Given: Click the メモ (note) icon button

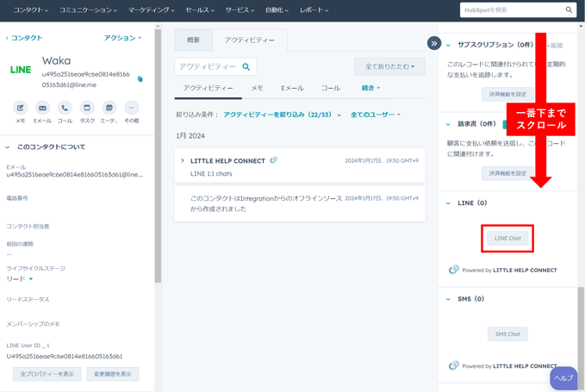Looking at the screenshot, I should click(20, 109).
